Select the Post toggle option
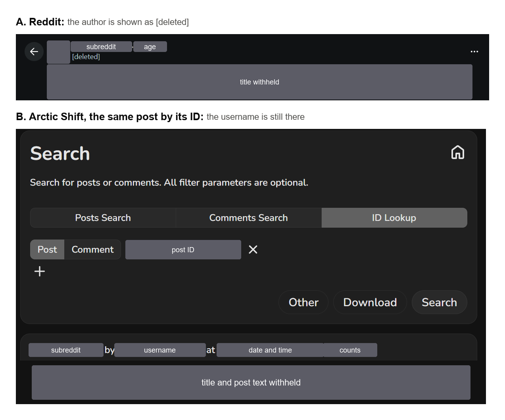505x420 pixels. coord(47,249)
